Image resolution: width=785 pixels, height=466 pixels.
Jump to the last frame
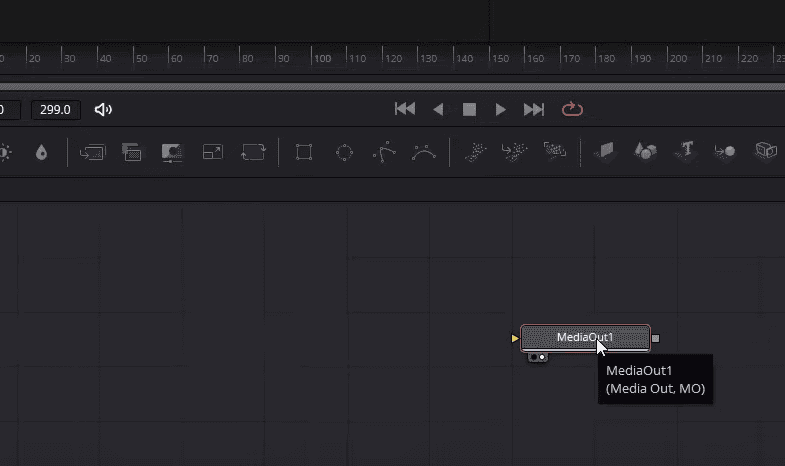tap(534, 109)
